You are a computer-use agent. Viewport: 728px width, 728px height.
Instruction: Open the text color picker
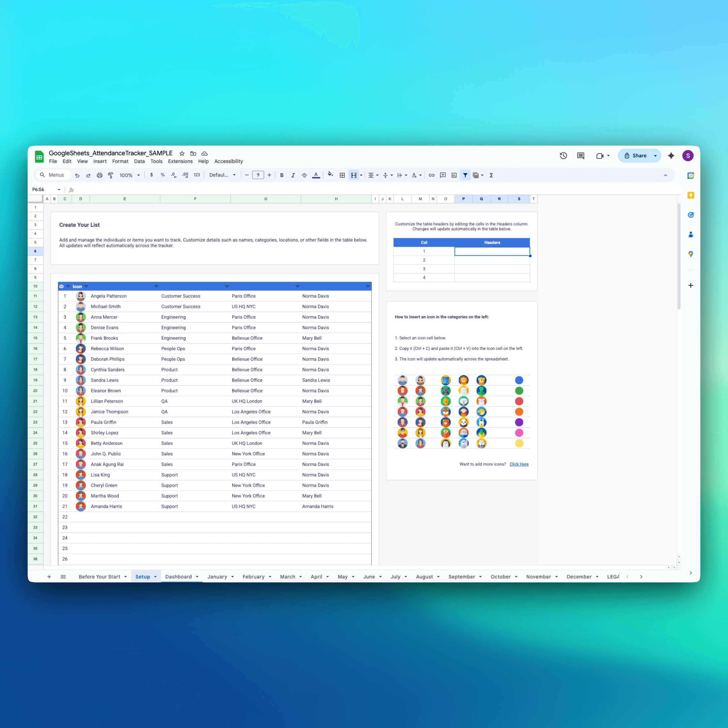click(x=316, y=175)
